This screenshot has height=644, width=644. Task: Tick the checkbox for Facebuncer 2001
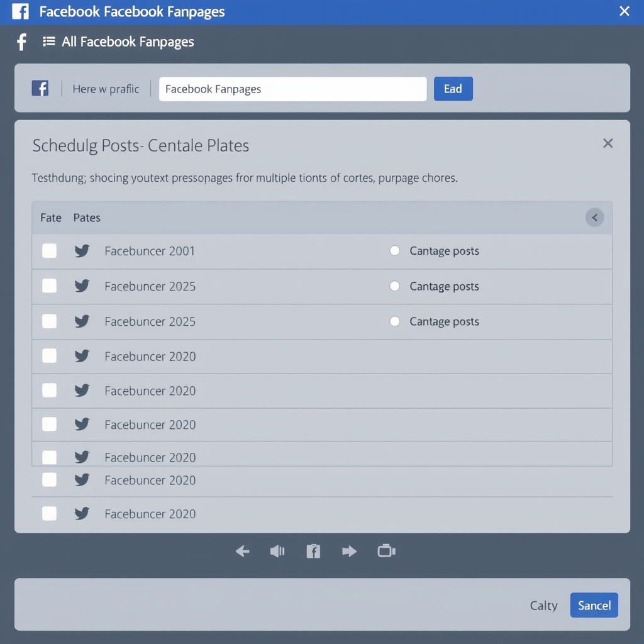tap(49, 250)
